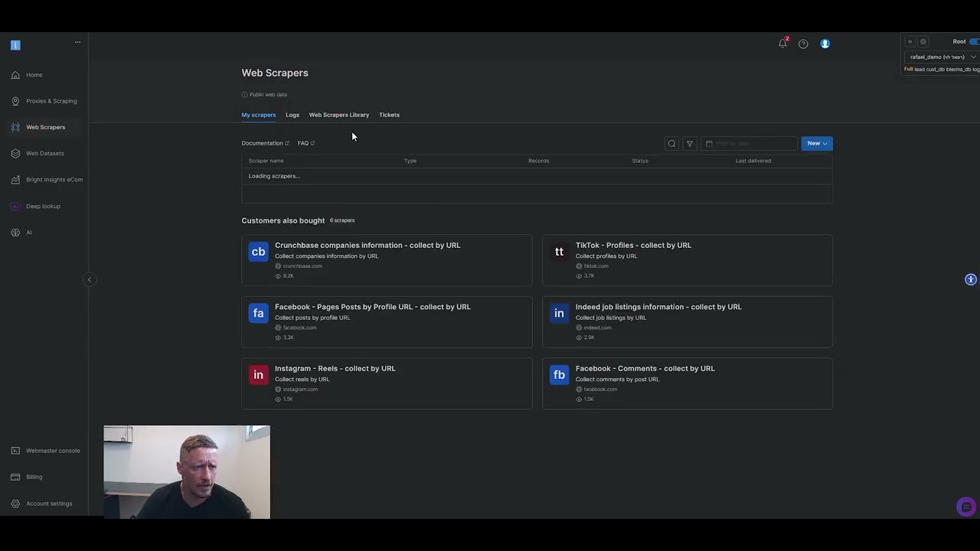Screen dimensions: 980x551
Task: Open the purple chat support bubble
Action: pos(966,507)
